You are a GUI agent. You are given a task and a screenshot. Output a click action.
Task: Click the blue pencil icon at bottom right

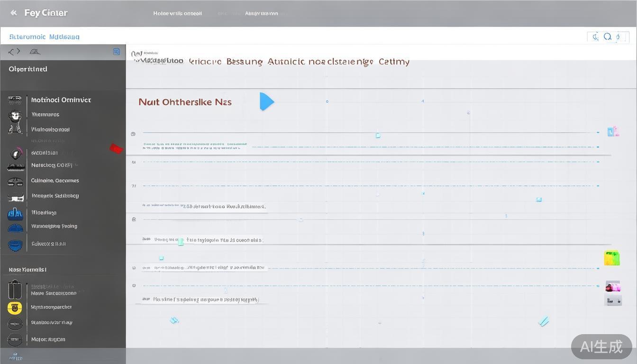(x=544, y=321)
